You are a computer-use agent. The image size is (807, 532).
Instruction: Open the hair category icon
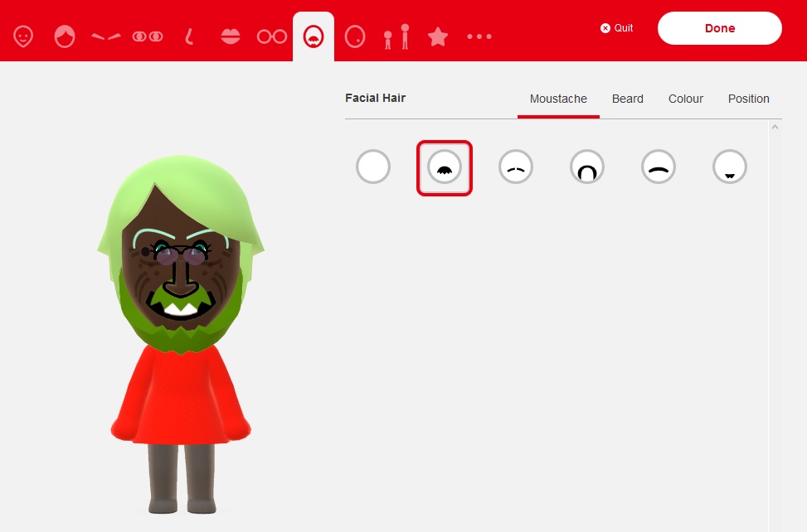(x=65, y=36)
